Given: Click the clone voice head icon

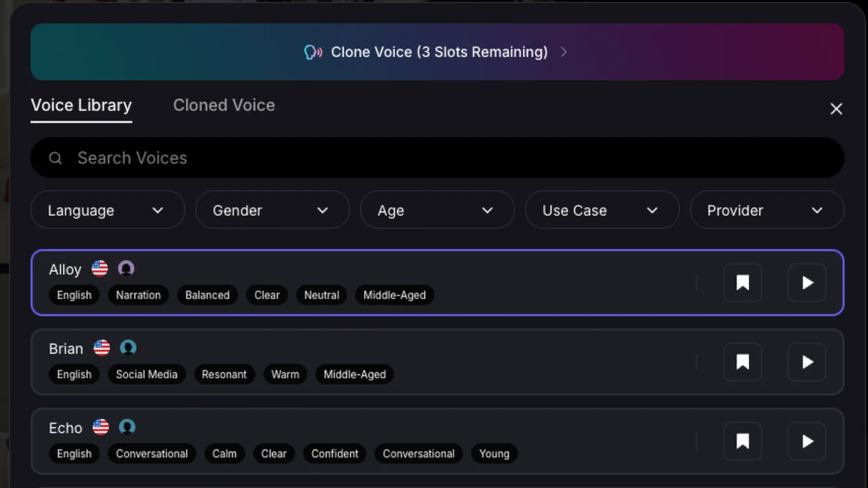Looking at the screenshot, I should [x=313, y=52].
